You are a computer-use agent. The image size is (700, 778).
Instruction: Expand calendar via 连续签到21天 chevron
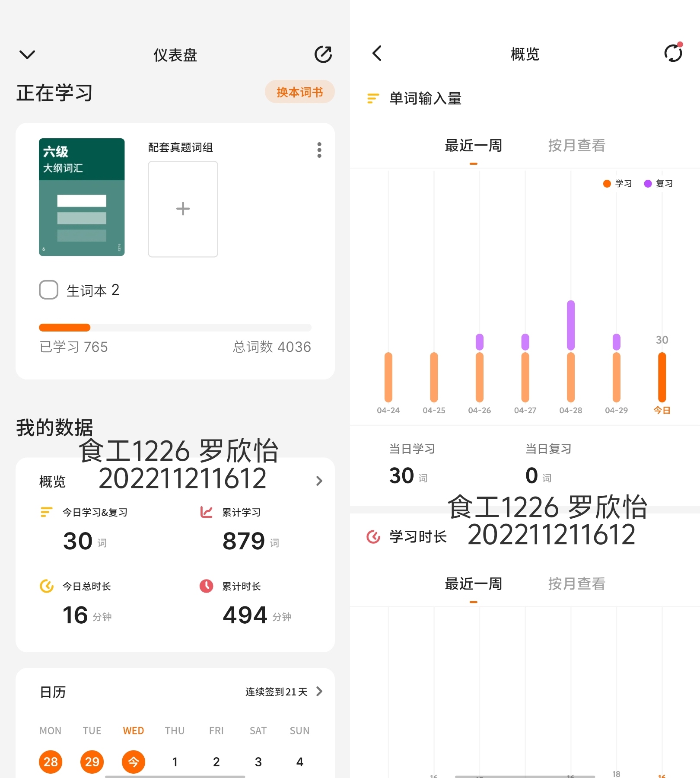tap(319, 692)
